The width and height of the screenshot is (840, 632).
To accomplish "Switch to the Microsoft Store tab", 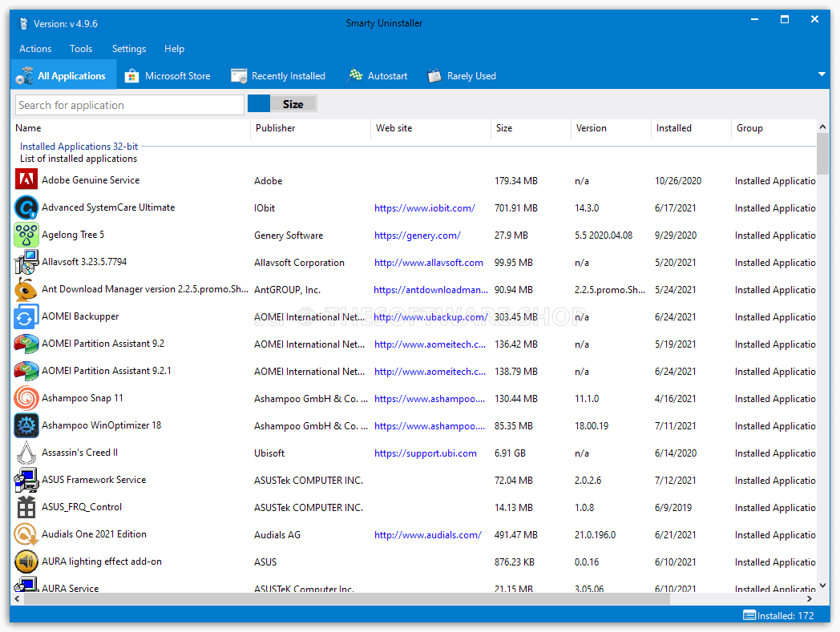I will click(168, 76).
